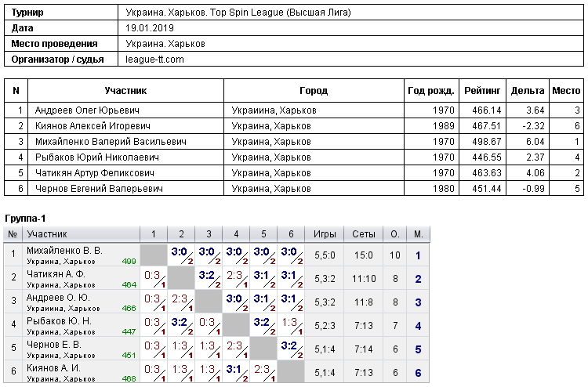588x387 pixels.
Task: Click the points value 10
Action: click(395, 255)
